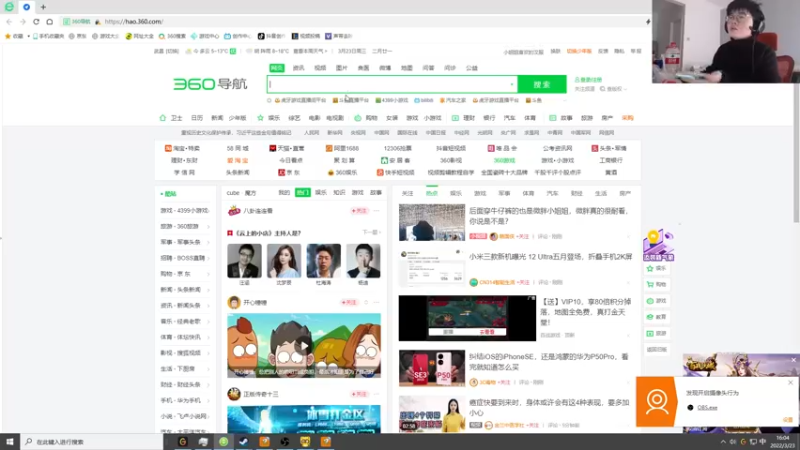The width and height of the screenshot is (800, 450).
Task: Open the 阿里1688 site link
Action: click(x=342, y=148)
